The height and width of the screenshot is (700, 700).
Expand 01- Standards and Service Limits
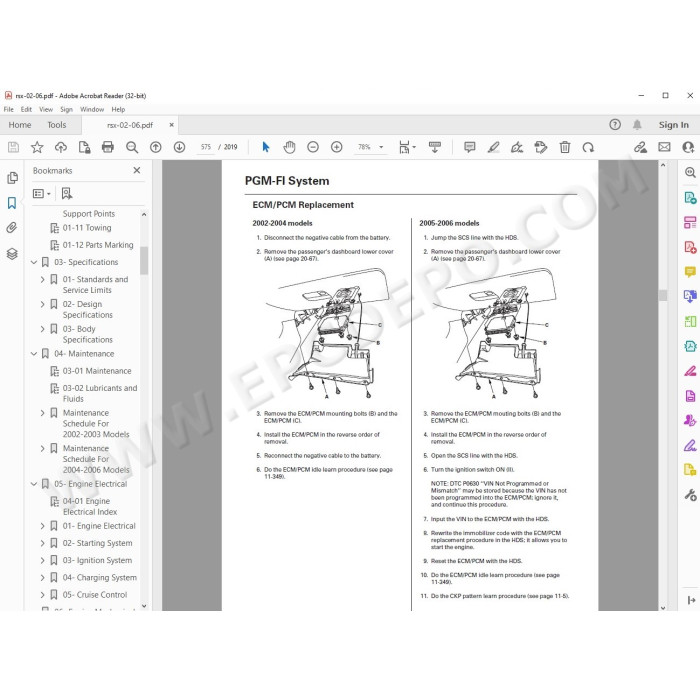point(42,279)
